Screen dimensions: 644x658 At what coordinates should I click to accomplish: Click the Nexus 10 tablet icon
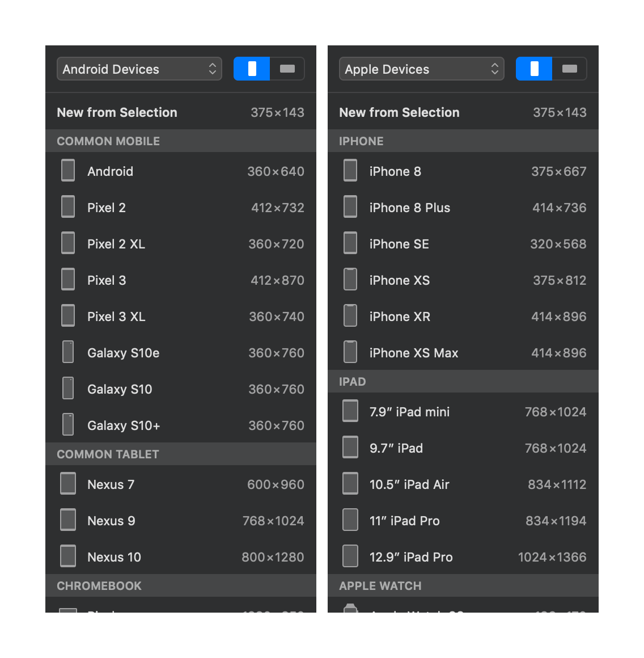[68, 556]
